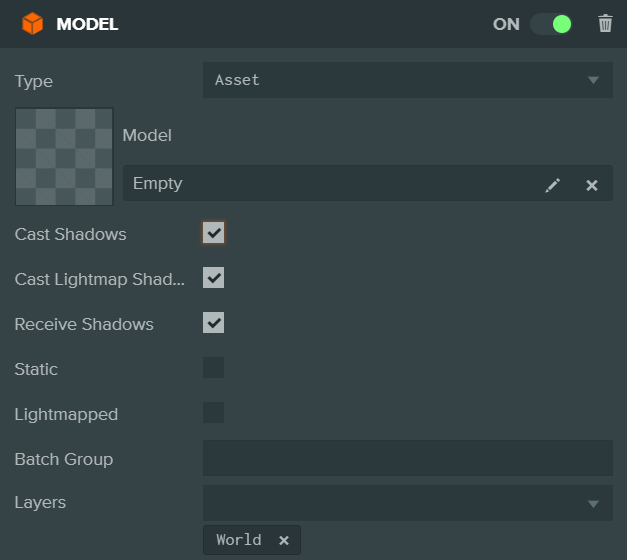Click the Batch Group field
This screenshot has height=560, width=627.
pyautogui.click(x=407, y=458)
